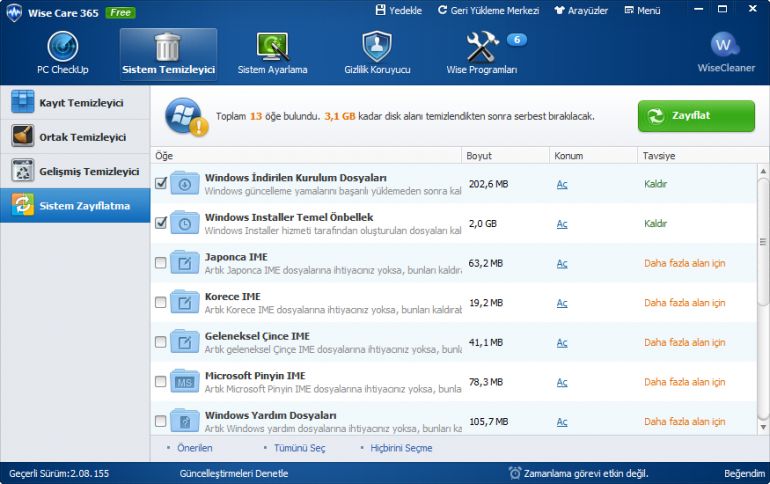
Task: Click the list scrollbar down arrow
Action: coord(763,427)
